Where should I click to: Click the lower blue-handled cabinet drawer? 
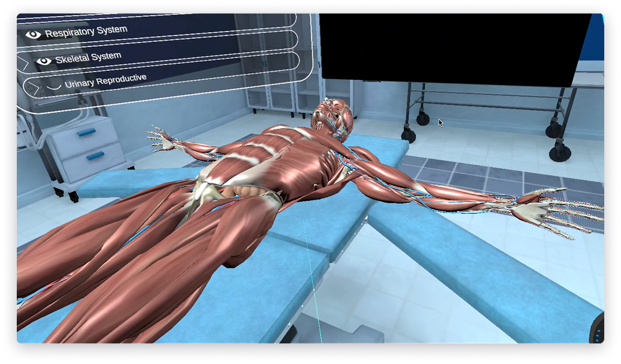point(94,155)
